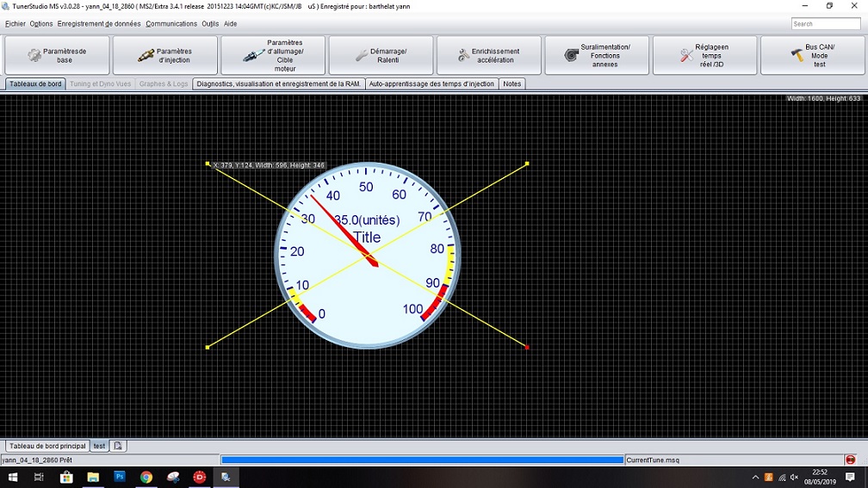Open the Bus CAN/Mode test menu
Viewport: 868px width, 488px height.
coord(812,55)
